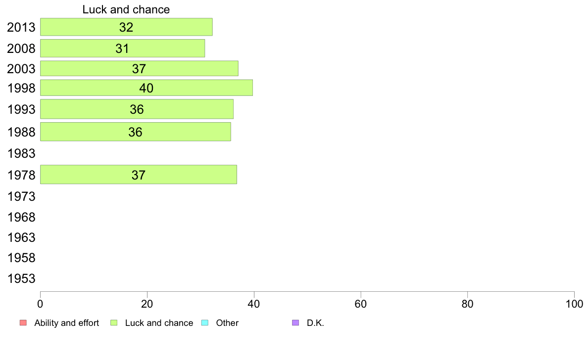Click the 2003 bar labeled 37
The image size is (588, 364).
(139, 69)
